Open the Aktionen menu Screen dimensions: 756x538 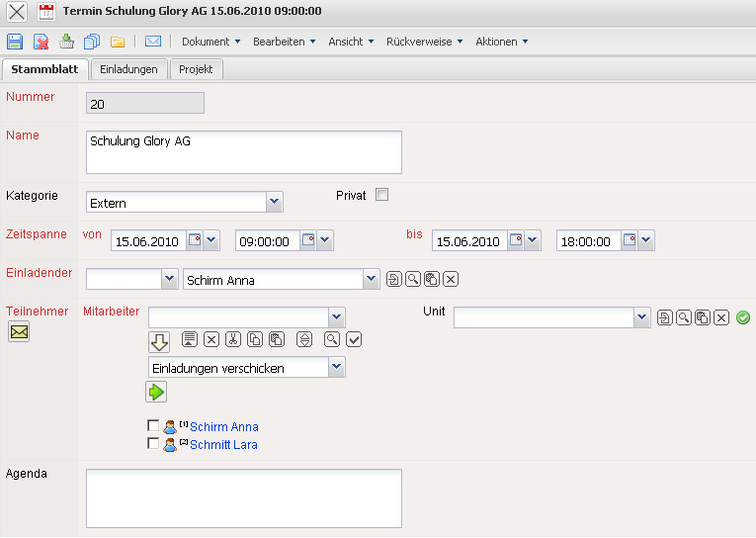[x=502, y=42]
